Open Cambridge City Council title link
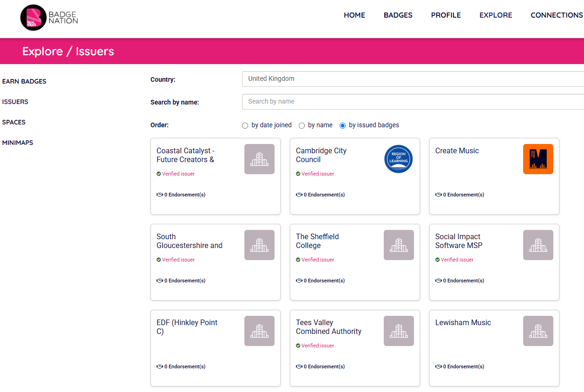 click(x=321, y=155)
